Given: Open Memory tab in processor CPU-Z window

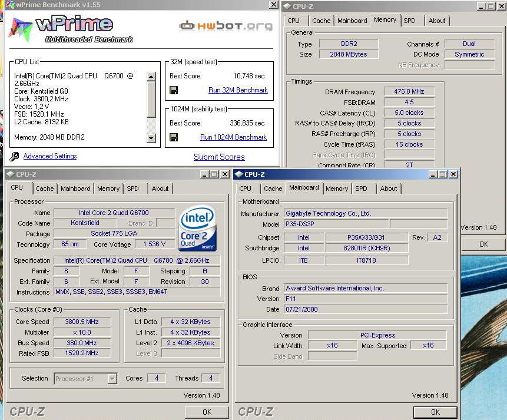Looking at the screenshot, I should [x=108, y=188].
